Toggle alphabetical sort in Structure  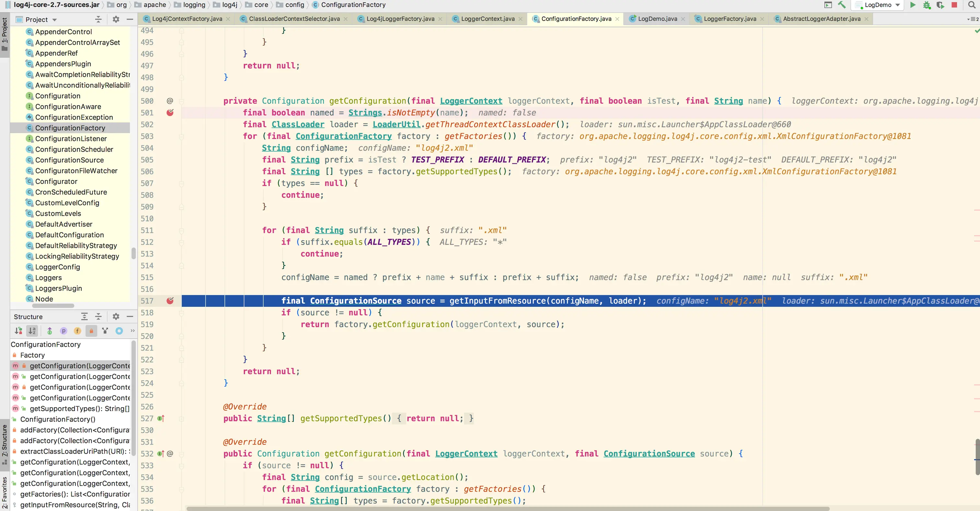tap(32, 331)
